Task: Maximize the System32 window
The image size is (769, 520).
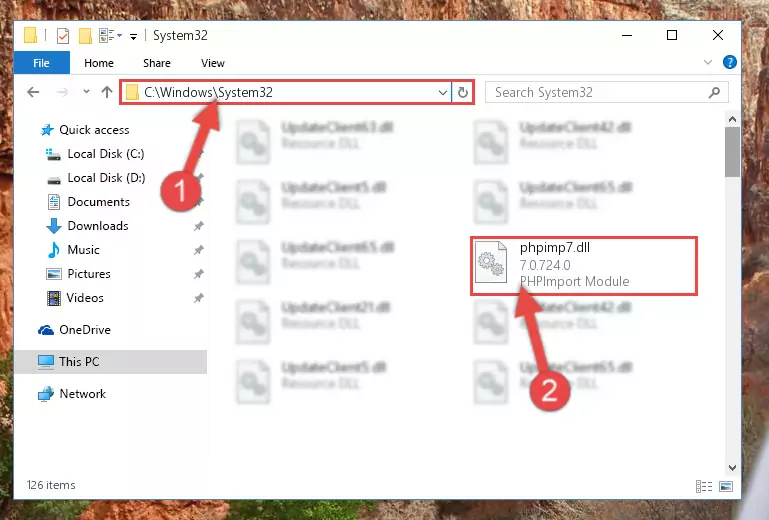Action: click(x=672, y=35)
